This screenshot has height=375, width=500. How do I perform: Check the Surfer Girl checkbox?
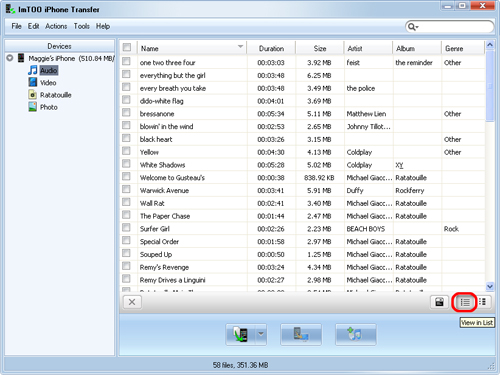(126, 227)
